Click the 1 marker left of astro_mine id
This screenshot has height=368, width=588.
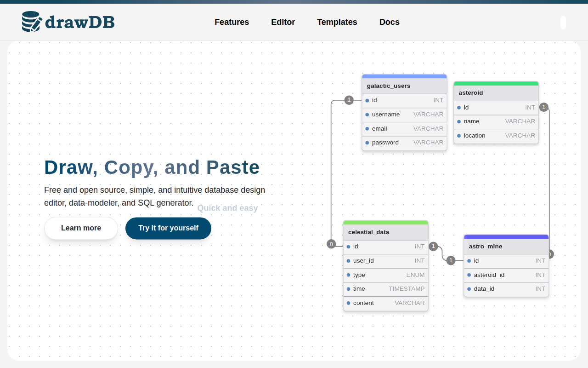(451, 260)
